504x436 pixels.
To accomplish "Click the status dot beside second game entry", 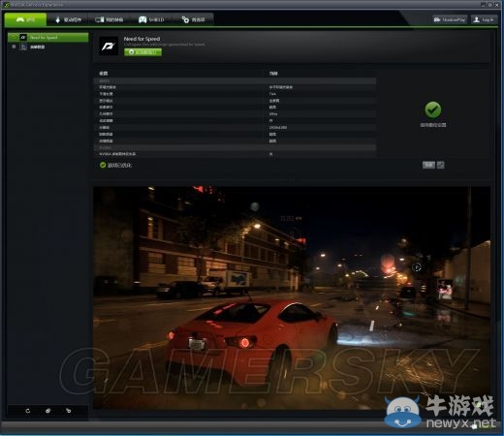I will click(x=14, y=47).
